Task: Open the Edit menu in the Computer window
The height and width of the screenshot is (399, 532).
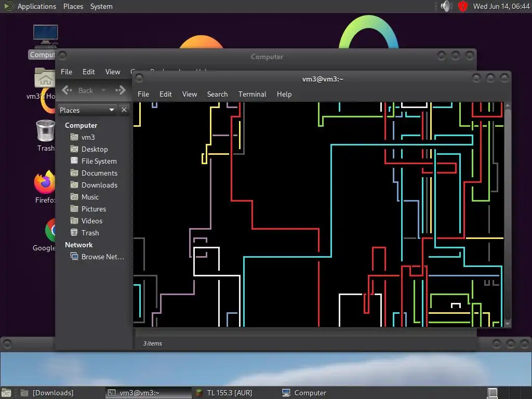Action: pyautogui.click(x=88, y=72)
